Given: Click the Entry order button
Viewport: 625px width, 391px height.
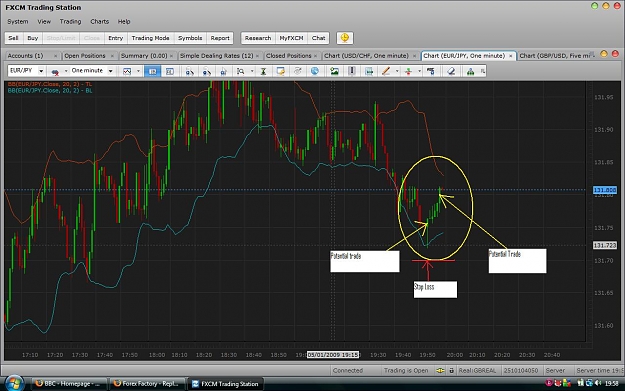Looking at the screenshot, I should pyautogui.click(x=116, y=38).
